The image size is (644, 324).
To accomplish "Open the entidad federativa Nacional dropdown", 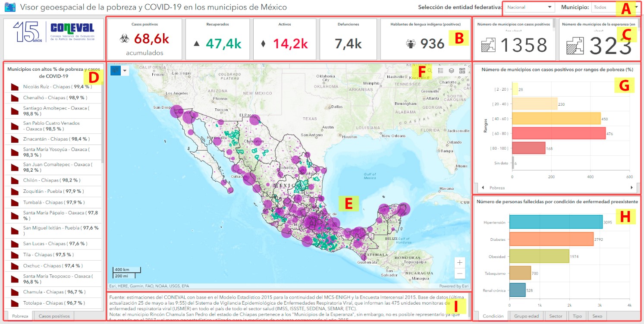I will tap(530, 7).
